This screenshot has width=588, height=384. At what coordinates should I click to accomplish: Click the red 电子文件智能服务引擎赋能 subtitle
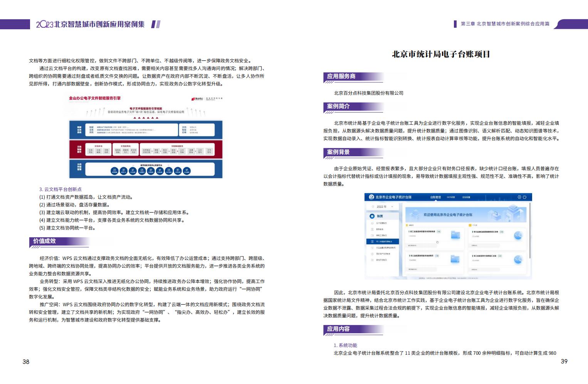pyautogui.click(x=146, y=109)
